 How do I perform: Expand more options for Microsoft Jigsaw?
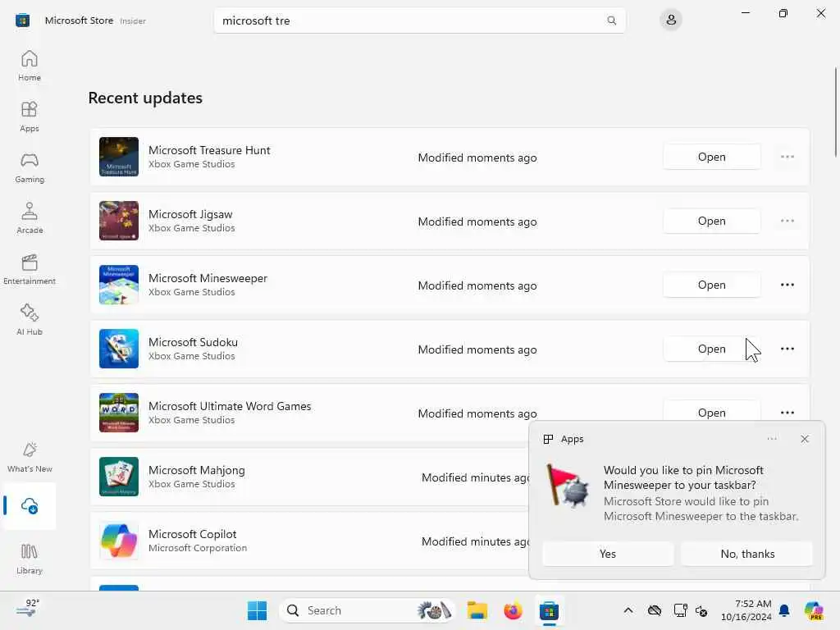click(787, 221)
